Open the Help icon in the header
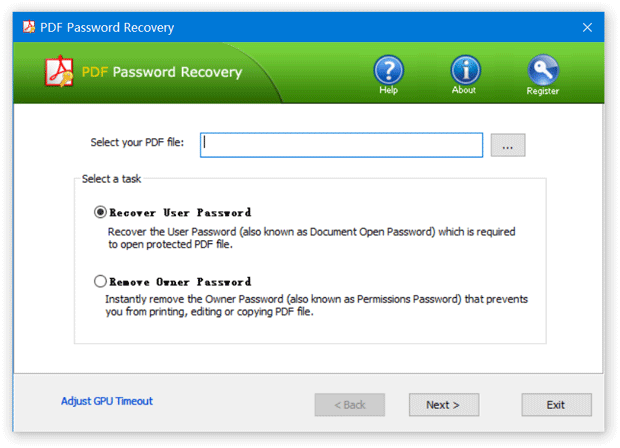The width and height of the screenshot is (620, 448). [388, 69]
